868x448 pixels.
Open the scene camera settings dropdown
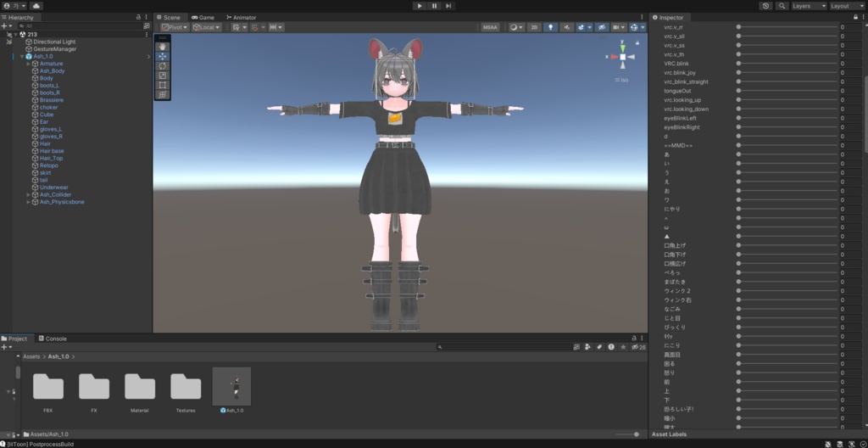619,27
